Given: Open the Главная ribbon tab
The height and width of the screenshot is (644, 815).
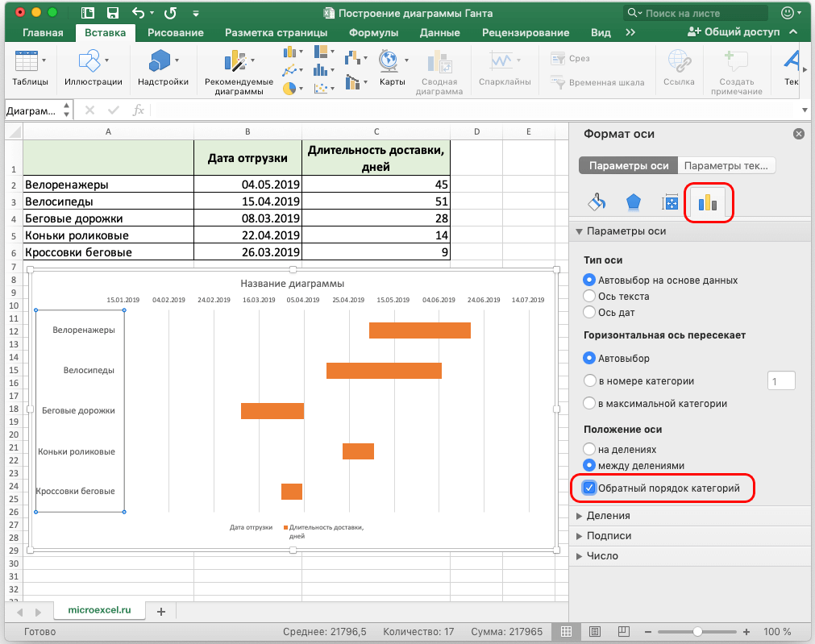Looking at the screenshot, I should pos(43,33).
